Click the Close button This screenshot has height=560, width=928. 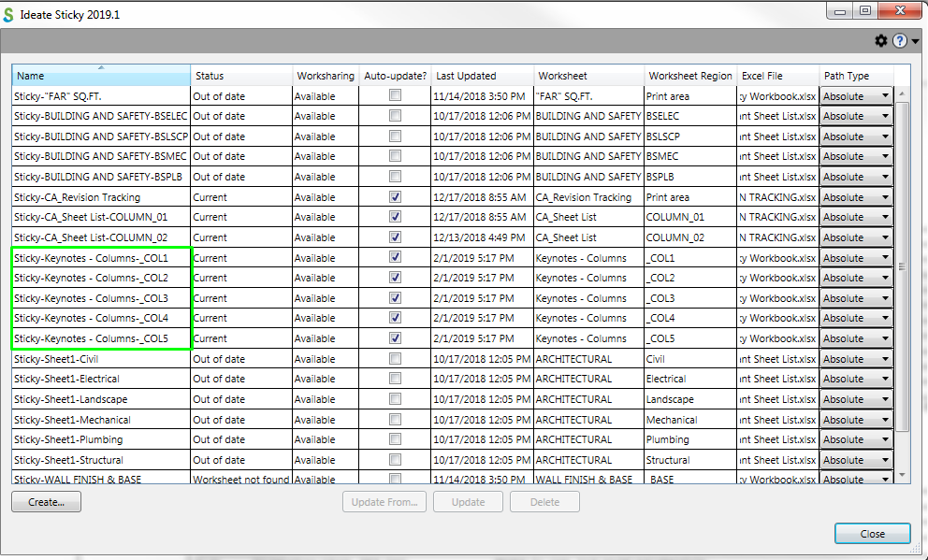click(x=873, y=534)
